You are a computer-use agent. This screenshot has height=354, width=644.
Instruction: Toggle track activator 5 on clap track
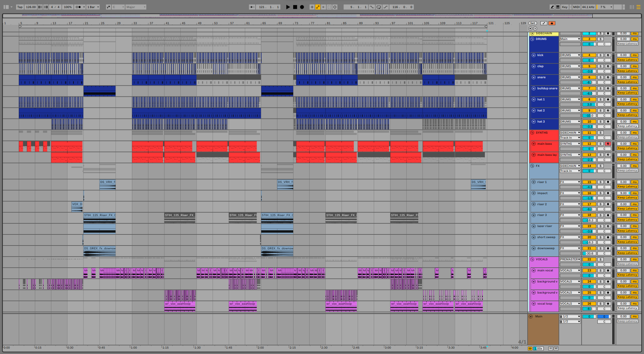click(x=589, y=66)
